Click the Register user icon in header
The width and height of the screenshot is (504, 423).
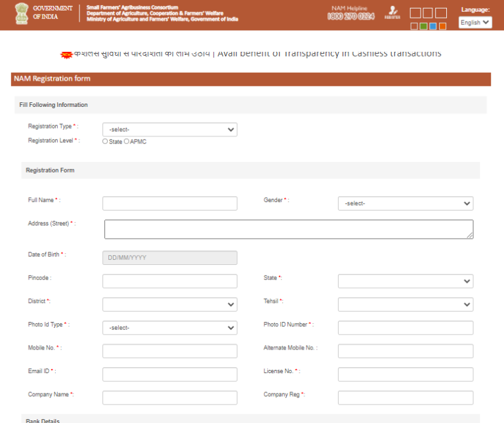[x=392, y=12]
